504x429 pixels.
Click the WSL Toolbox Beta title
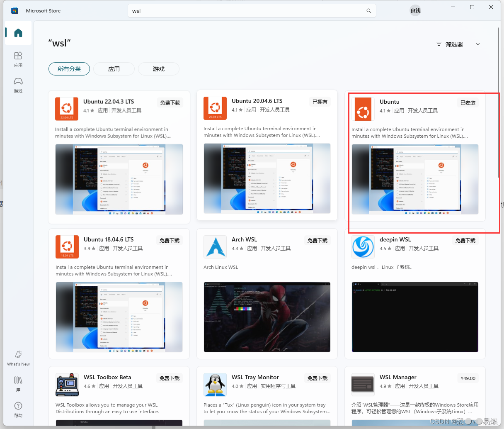[x=107, y=377]
